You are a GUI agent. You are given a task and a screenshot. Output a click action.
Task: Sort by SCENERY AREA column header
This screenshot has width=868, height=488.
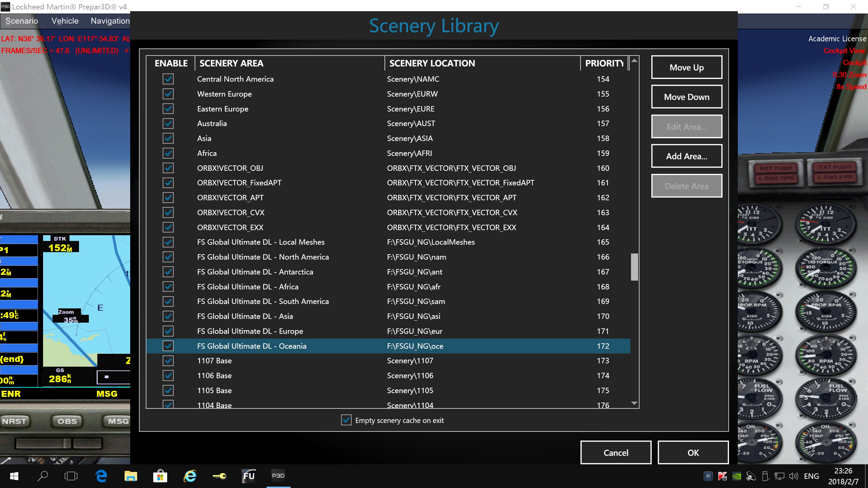tap(290, 63)
